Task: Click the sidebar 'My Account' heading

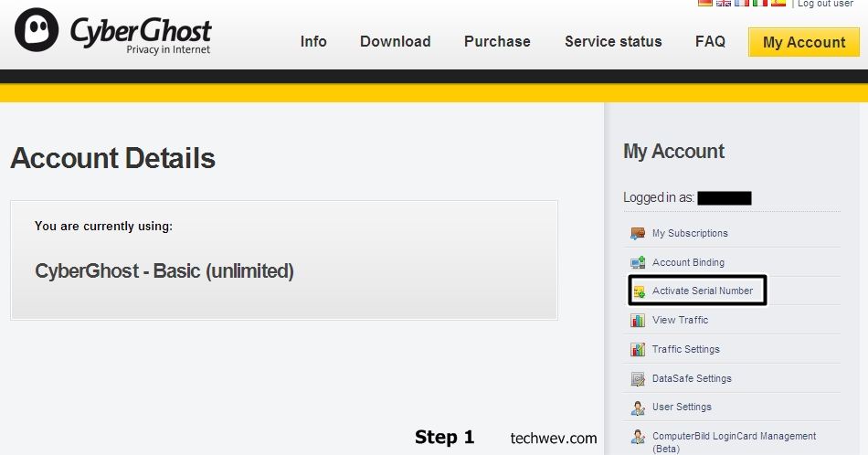Action: pos(673,152)
